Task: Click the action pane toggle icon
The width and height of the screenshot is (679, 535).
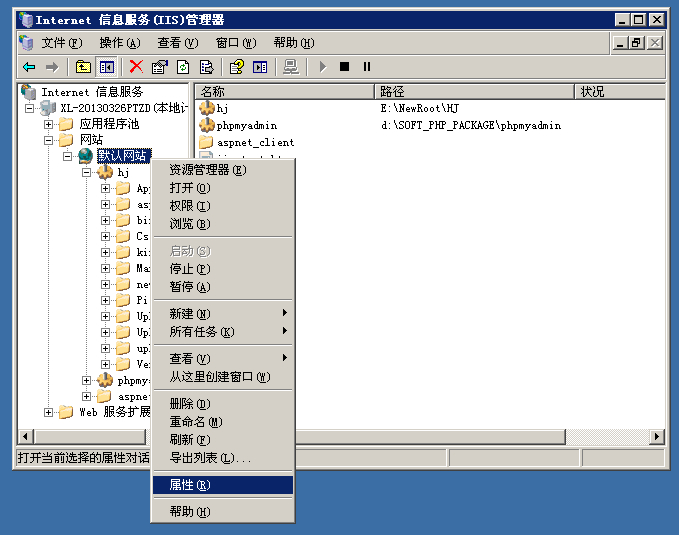Action: pyautogui.click(x=260, y=67)
